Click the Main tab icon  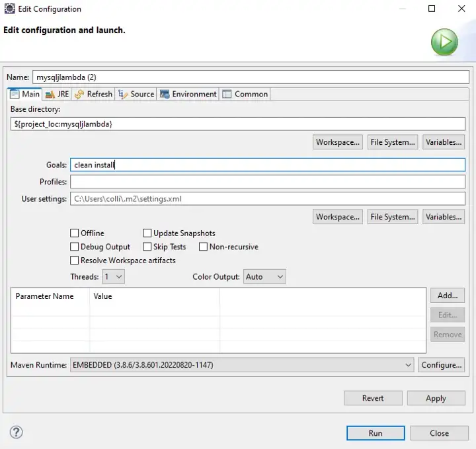[15, 95]
